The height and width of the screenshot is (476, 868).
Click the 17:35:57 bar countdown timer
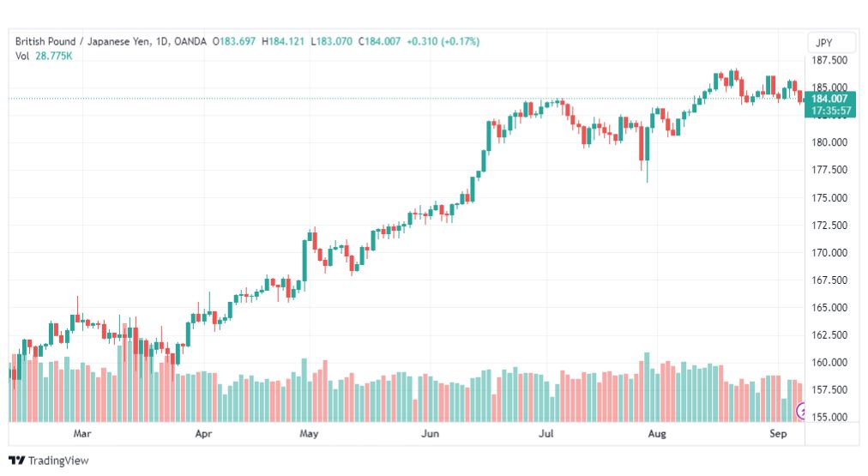pos(829,111)
